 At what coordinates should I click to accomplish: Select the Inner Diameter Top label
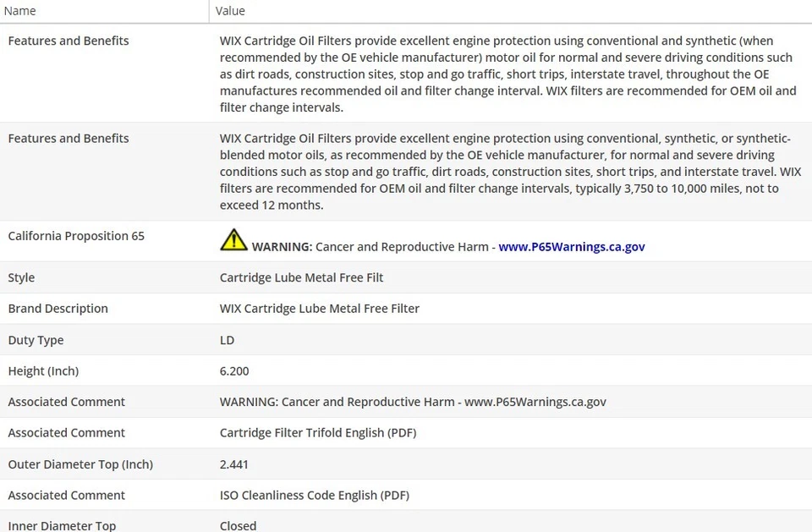coord(62,526)
